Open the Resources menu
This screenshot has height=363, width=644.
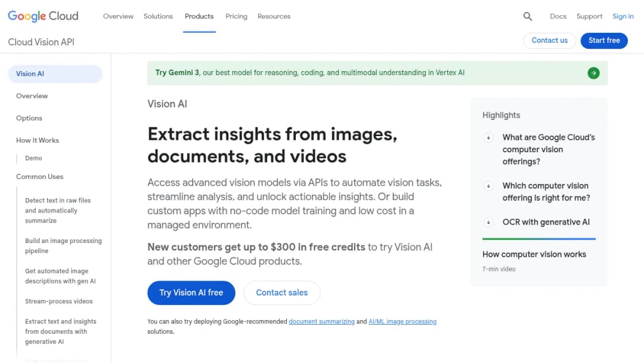pos(274,17)
